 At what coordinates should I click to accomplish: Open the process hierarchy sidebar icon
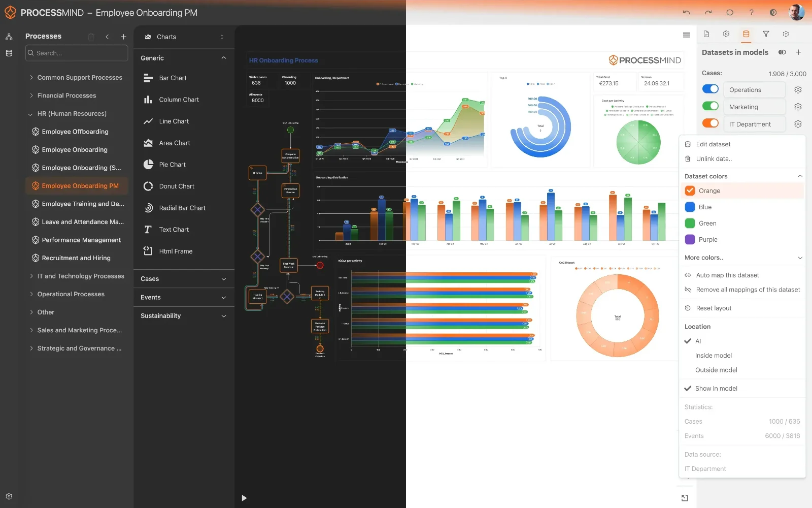pos(9,37)
